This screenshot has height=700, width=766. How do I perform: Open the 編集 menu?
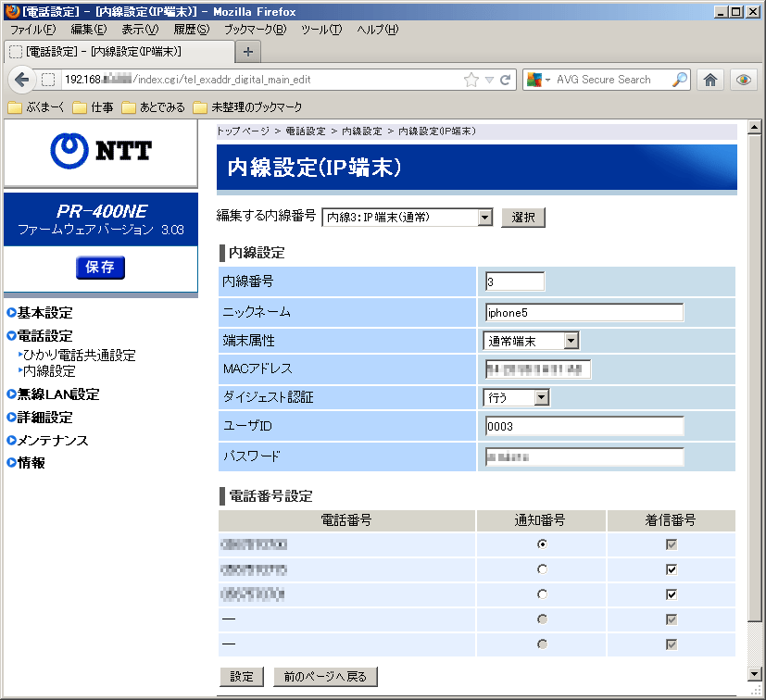[x=88, y=30]
